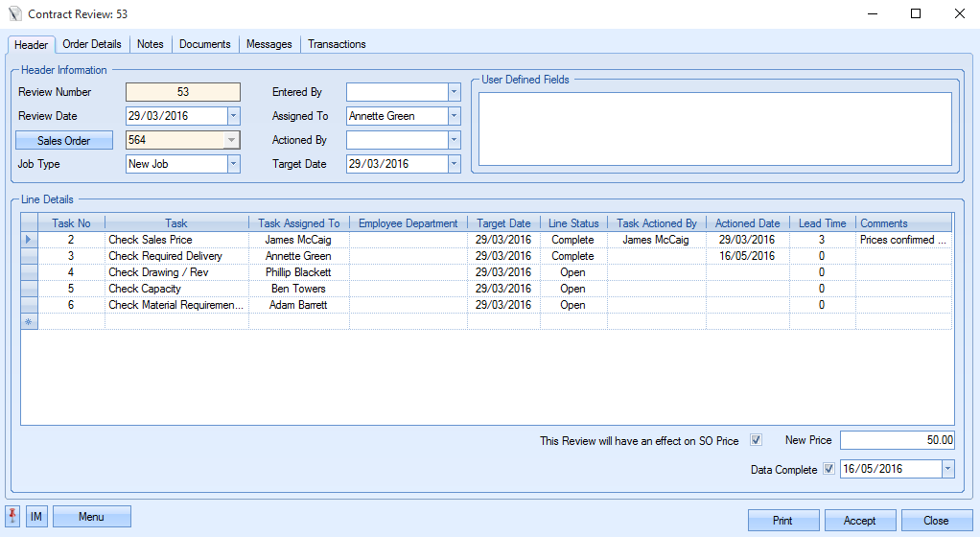980x537 pixels.
Task: Click the New Price input field
Action: [897, 440]
